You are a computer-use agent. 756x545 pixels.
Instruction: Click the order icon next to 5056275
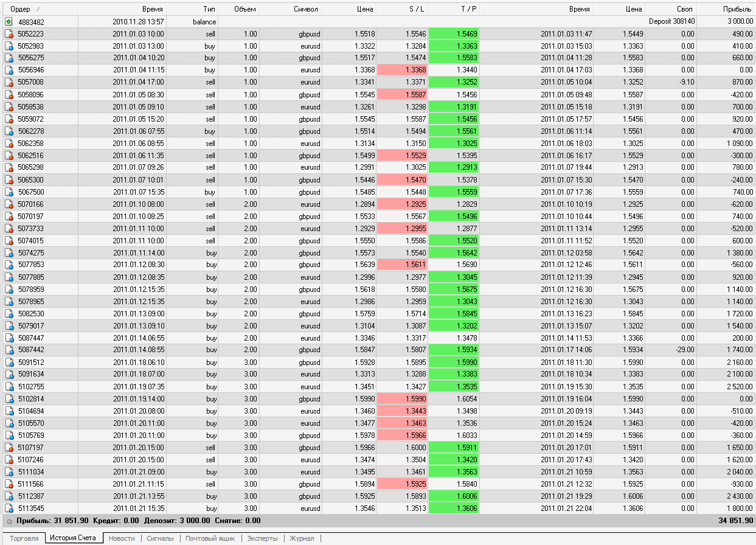[9, 58]
